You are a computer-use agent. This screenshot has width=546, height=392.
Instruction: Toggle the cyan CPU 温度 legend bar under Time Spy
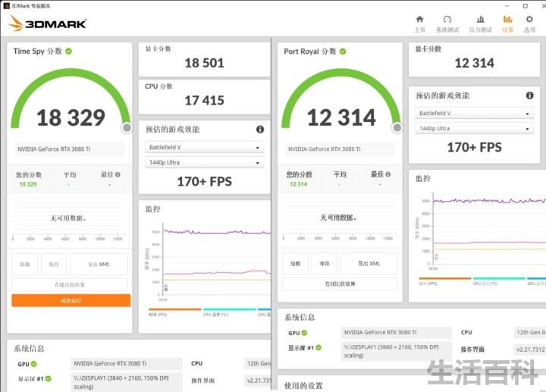230,309
